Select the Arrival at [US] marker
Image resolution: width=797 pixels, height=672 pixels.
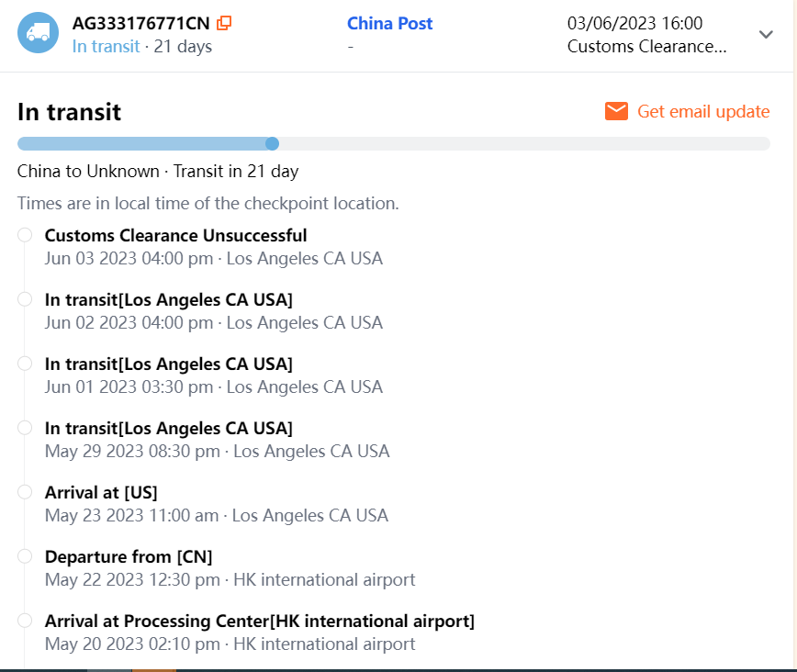click(x=25, y=492)
